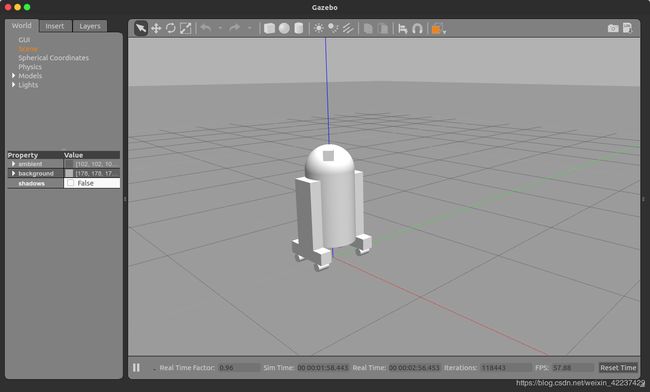This screenshot has width=650, height=392.
Task: Click the Iterations value field
Action: click(x=506, y=368)
